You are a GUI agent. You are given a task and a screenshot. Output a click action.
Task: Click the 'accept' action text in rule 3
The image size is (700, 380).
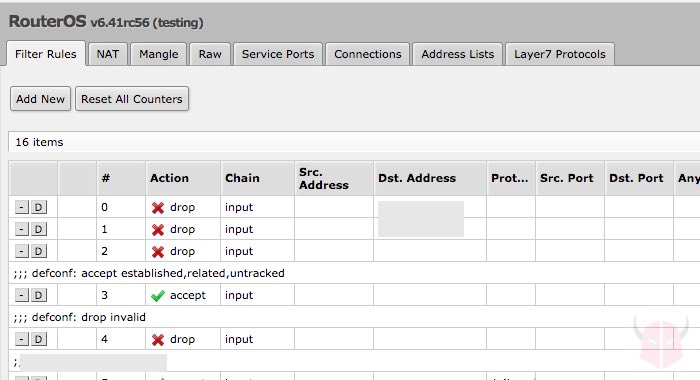[x=188, y=295]
